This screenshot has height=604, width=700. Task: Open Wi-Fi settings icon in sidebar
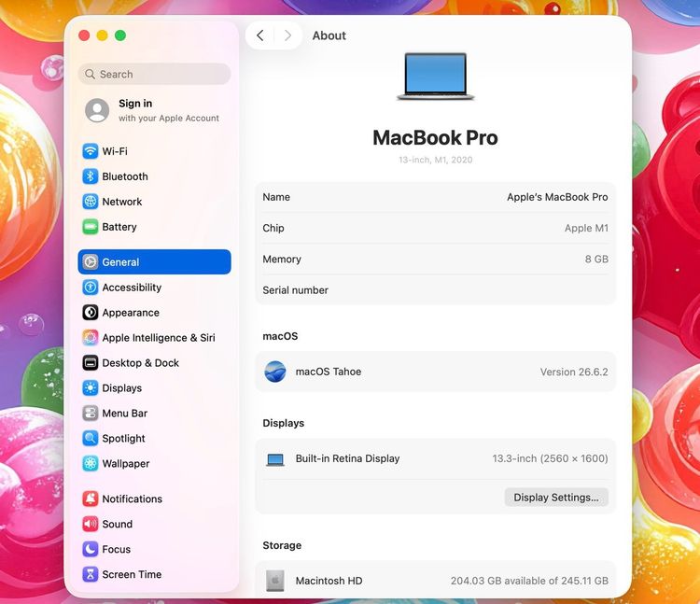point(91,151)
